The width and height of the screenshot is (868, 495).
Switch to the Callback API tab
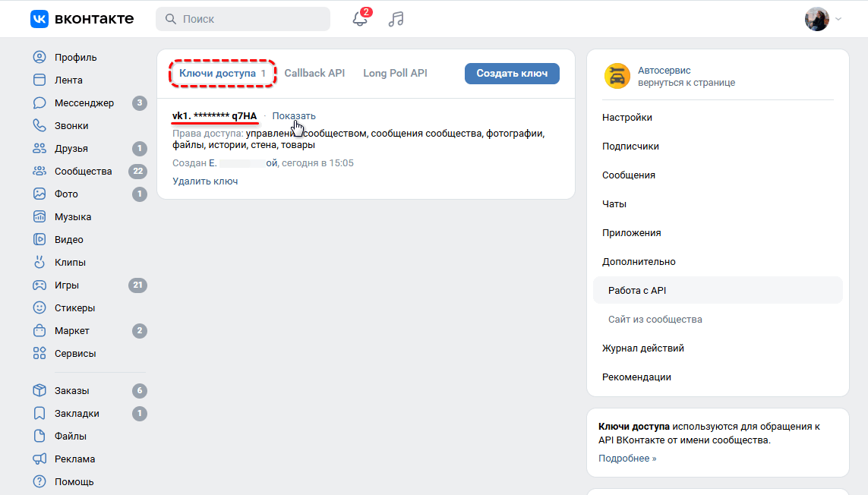tap(314, 74)
